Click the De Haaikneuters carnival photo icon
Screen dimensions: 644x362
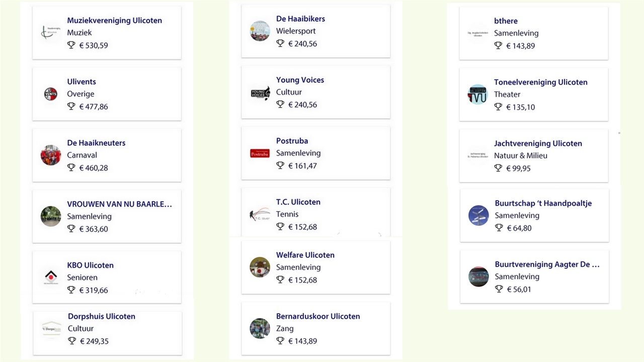coord(51,155)
